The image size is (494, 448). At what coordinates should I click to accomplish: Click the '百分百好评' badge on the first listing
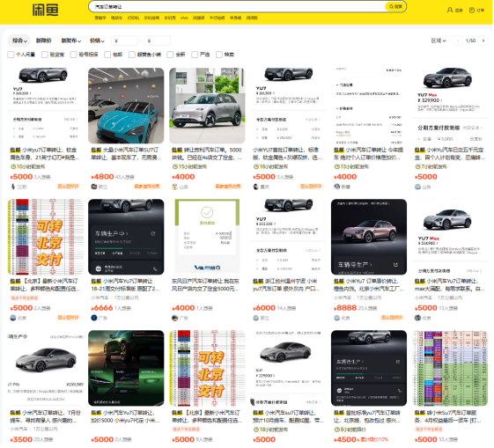pyautogui.click(x=68, y=187)
